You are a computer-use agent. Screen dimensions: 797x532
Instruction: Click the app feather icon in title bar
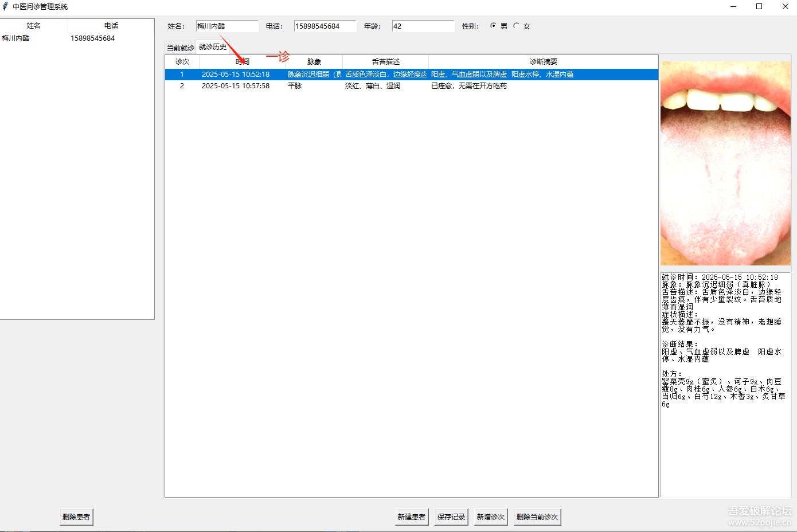click(x=5, y=6)
